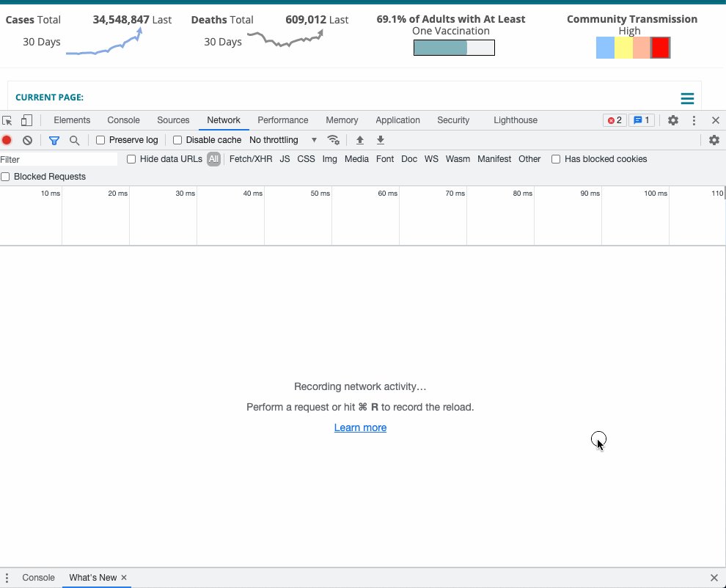
Task: Click the Learn more link
Action: pyautogui.click(x=360, y=428)
